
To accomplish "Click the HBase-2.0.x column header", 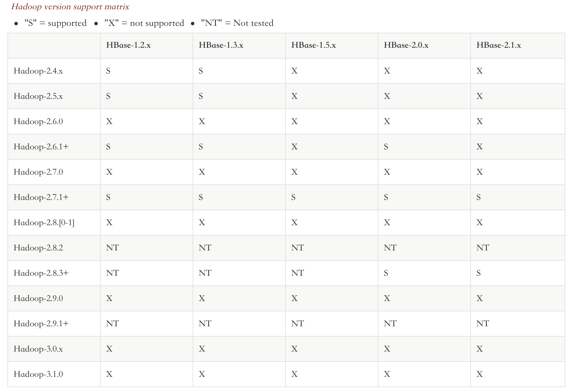I will [x=406, y=45].
